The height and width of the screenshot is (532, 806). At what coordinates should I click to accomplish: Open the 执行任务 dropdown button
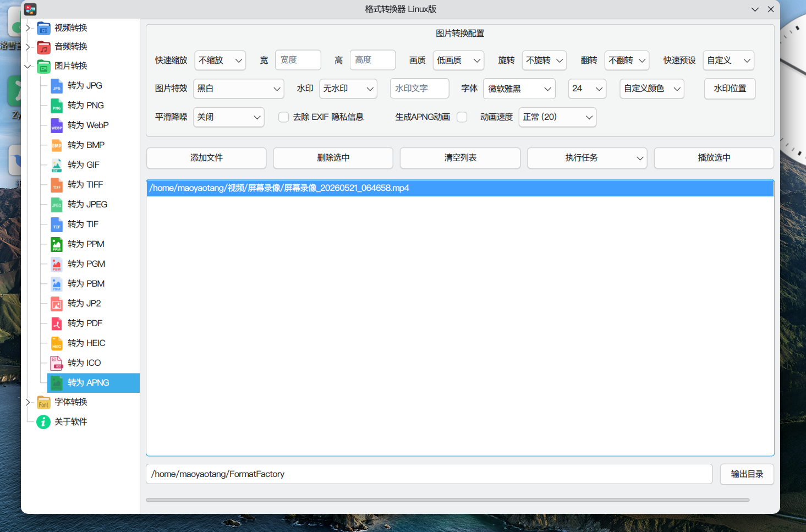tap(588, 158)
